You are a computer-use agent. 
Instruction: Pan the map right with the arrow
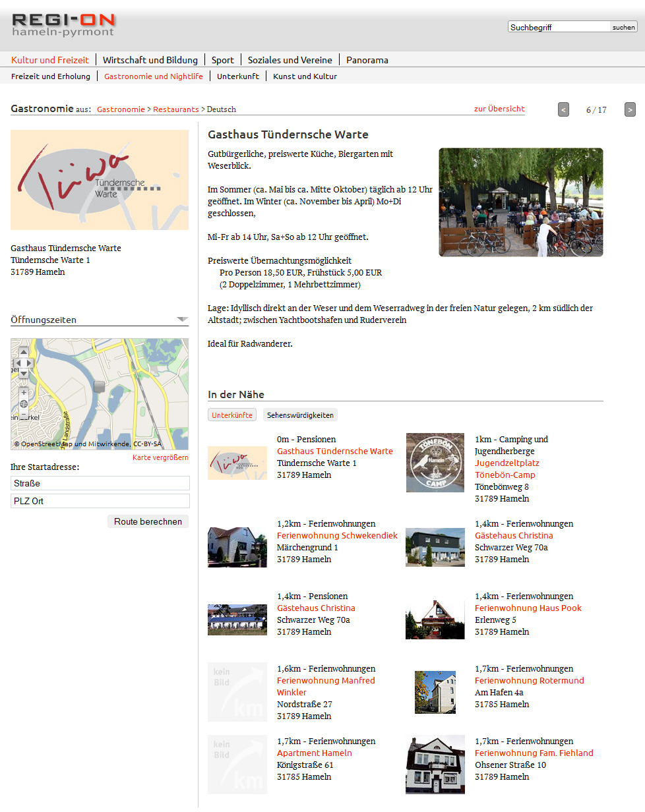(x=30, y=363)
